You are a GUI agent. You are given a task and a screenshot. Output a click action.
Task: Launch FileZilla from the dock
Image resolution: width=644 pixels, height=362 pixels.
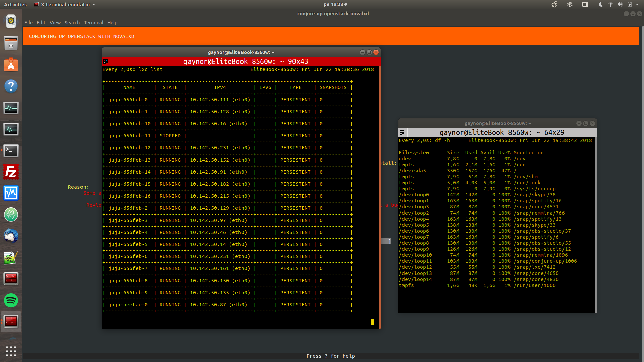(x=11, y=172)
